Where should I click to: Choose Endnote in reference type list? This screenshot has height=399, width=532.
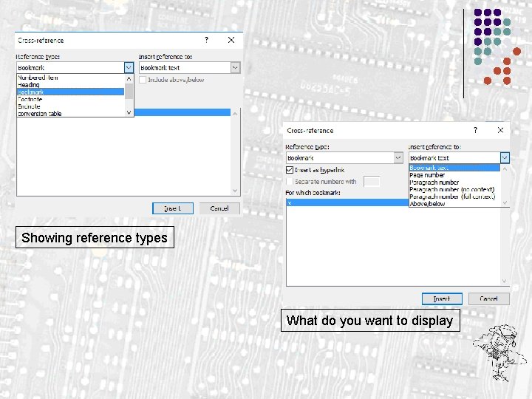tap(71, 106)
